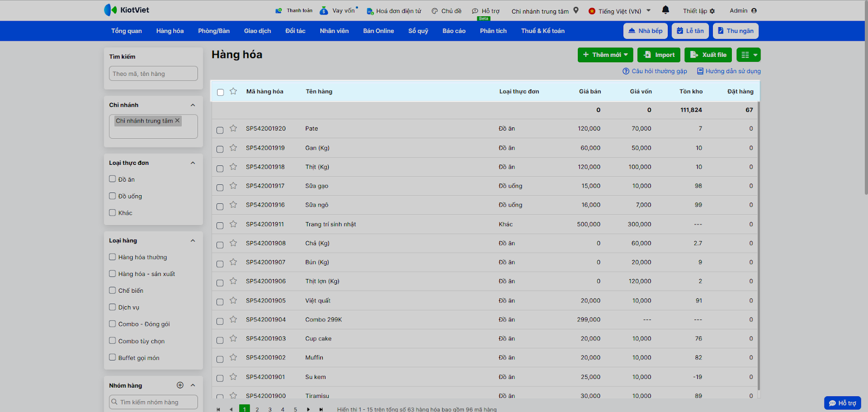868x412 pixels.
Task: Open the Hàng hóa menu
Action: click(x=170, y=31)
